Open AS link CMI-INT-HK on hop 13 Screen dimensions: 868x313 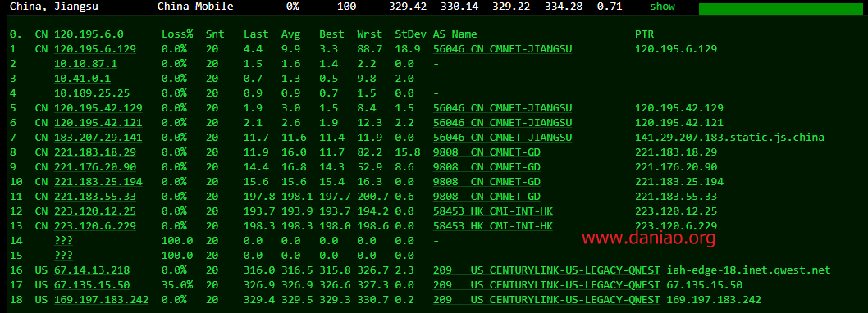(x=493, y=225)
